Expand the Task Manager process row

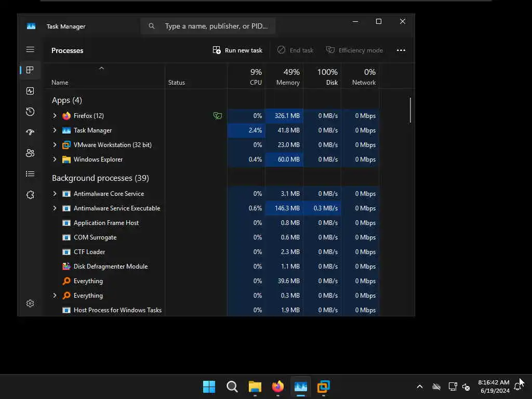pos(55,130)
